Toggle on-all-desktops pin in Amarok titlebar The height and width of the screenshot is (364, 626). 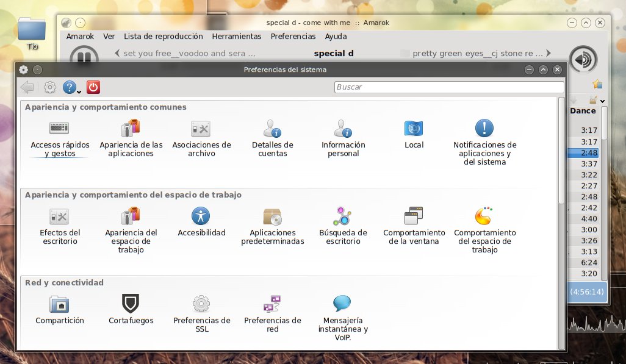click(81, 23)
